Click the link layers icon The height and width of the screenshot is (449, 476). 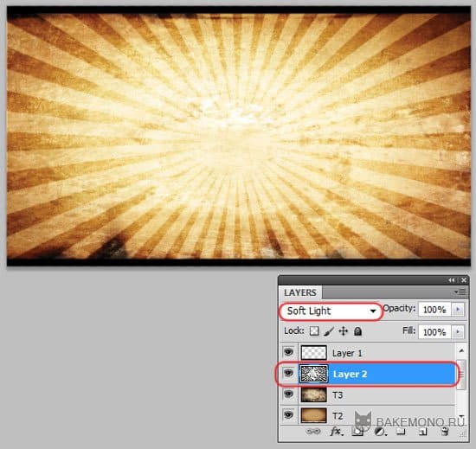pos(313,431)
